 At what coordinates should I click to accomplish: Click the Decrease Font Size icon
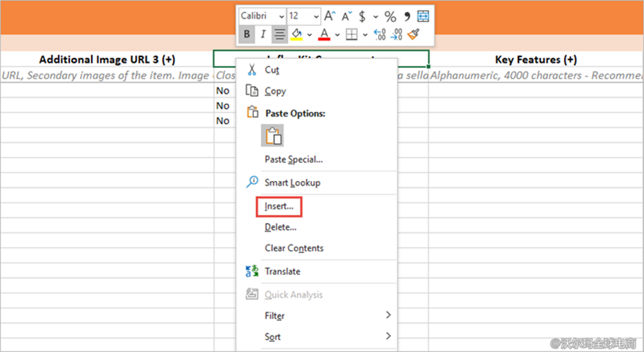click(346, 16)
